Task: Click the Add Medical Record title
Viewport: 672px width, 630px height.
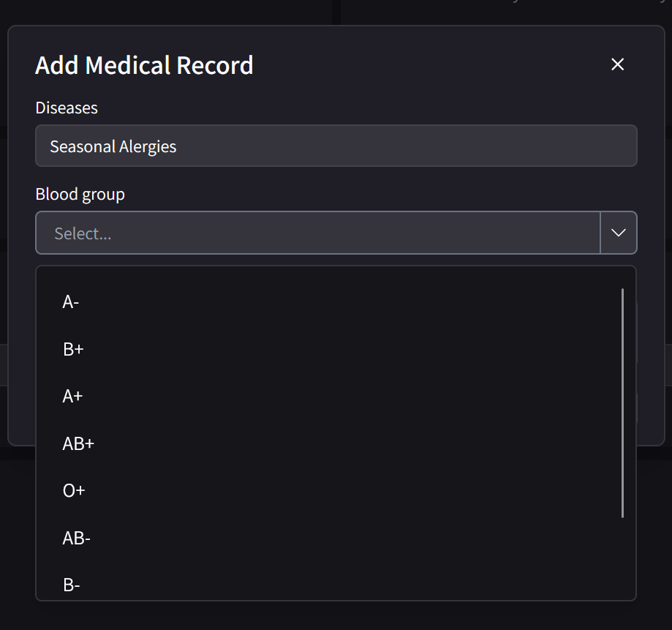Action: pos(143,65)
